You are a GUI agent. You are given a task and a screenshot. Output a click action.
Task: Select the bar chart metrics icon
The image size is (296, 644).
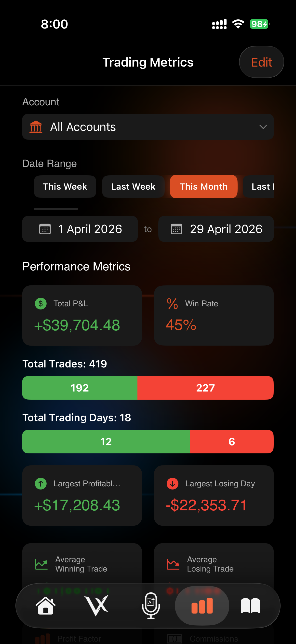[x=202, y=605]
